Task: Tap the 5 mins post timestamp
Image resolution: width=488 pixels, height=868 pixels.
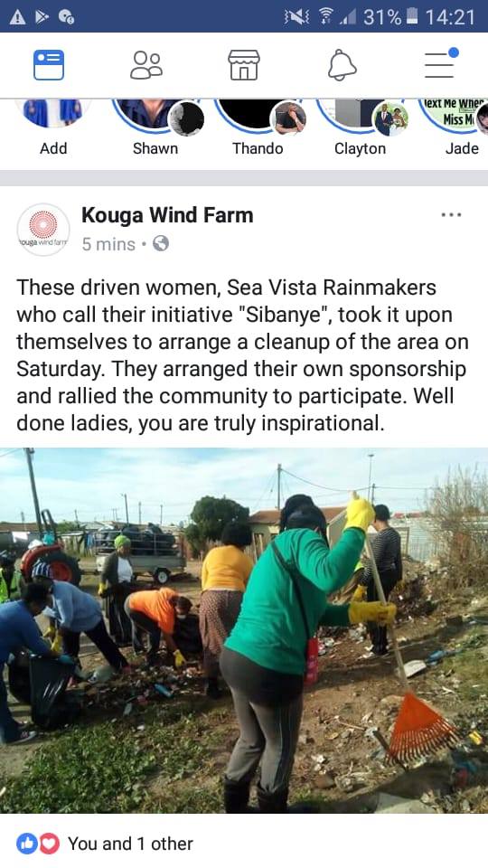Action: 108,244
